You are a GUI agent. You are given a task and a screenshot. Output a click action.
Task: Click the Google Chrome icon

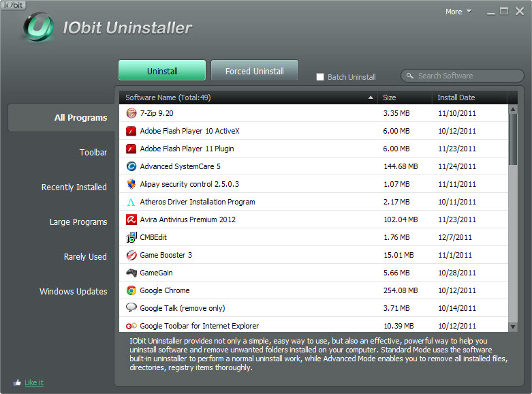pos(131,290)
